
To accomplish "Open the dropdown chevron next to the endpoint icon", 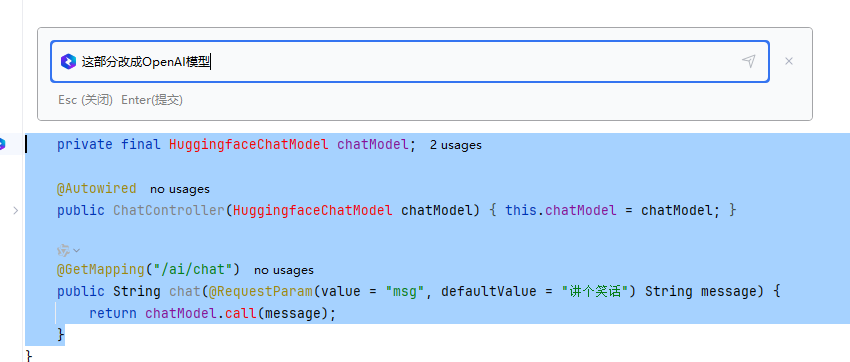I will click(76, 250).
